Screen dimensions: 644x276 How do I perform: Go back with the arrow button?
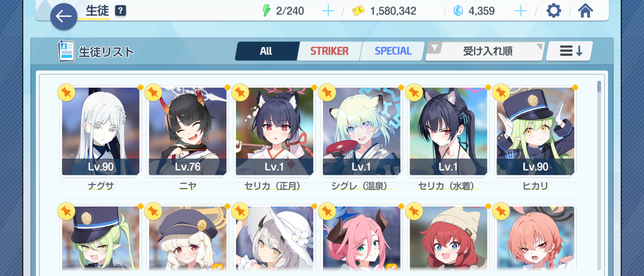[x=64, y=16]
